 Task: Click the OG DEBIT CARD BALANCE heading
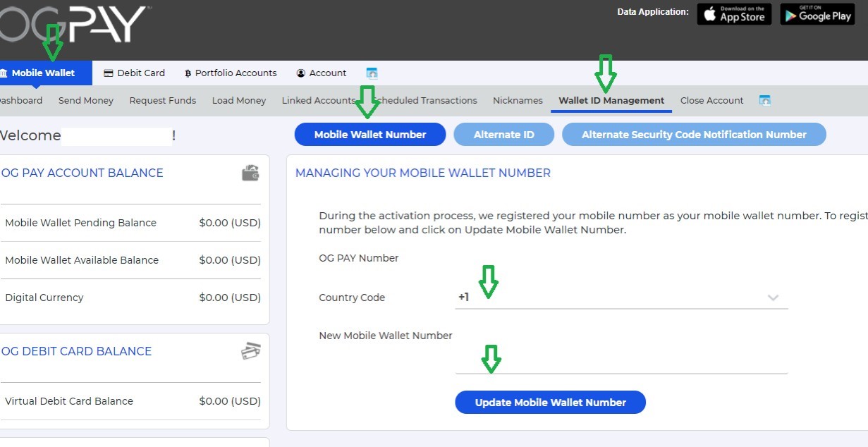(76, 351)
